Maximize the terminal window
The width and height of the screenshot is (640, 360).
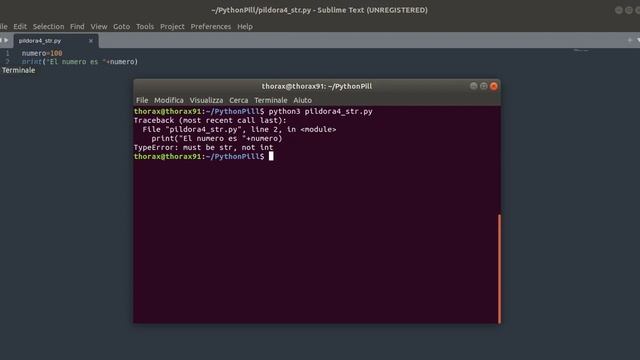click(x=484, y=86)
